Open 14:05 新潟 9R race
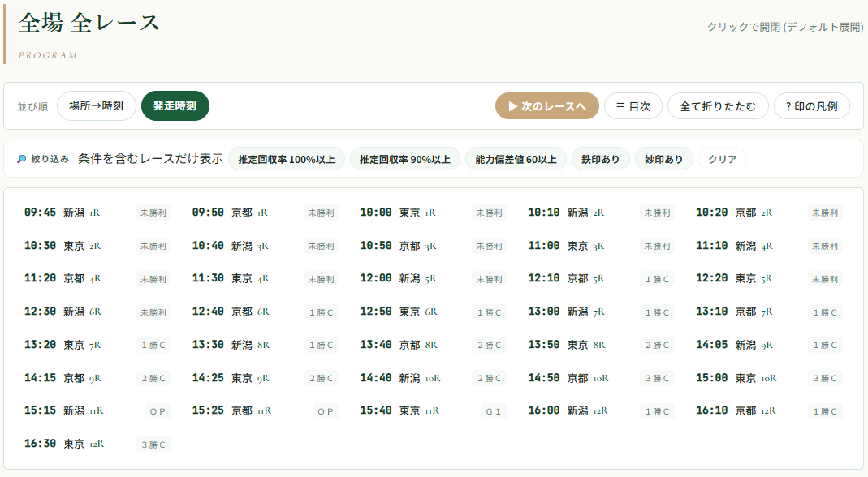This screenshot has width=868, height=477. [770, 345]
